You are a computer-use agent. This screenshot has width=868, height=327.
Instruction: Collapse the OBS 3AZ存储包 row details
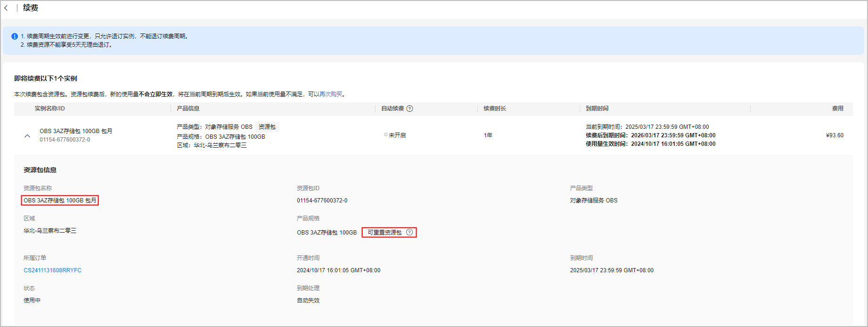coord(27,136)
